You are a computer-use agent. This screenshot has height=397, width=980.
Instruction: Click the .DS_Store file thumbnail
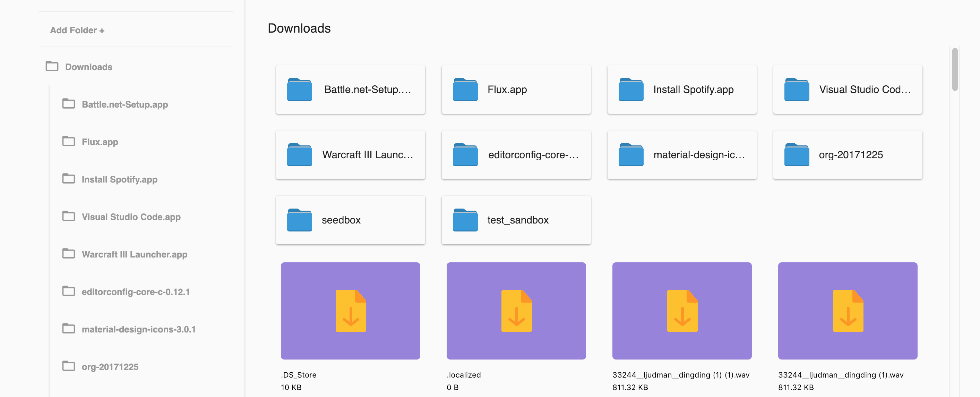click(350, 311)
